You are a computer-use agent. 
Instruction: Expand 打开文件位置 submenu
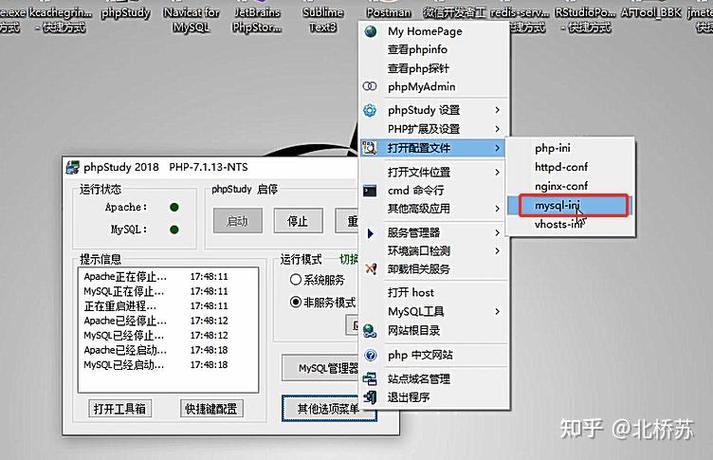497,172
